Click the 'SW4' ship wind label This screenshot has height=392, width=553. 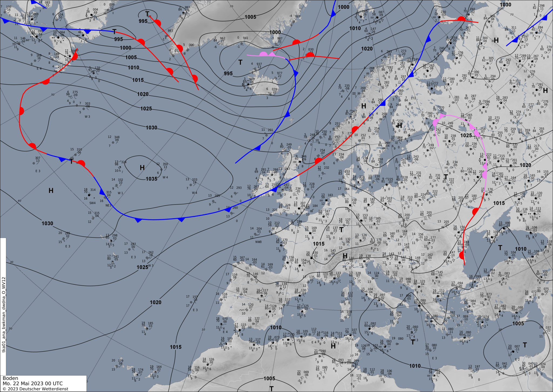point(92,203)
